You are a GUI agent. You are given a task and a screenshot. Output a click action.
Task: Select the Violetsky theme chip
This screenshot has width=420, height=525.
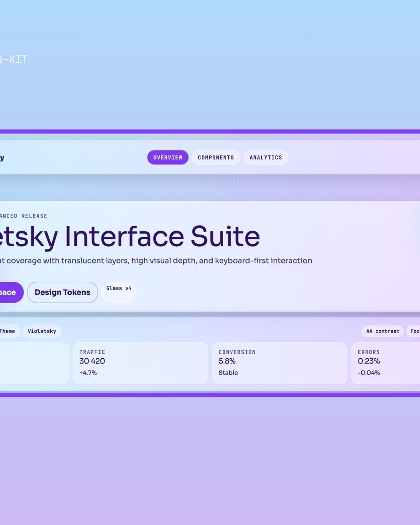tap(42, 331)
